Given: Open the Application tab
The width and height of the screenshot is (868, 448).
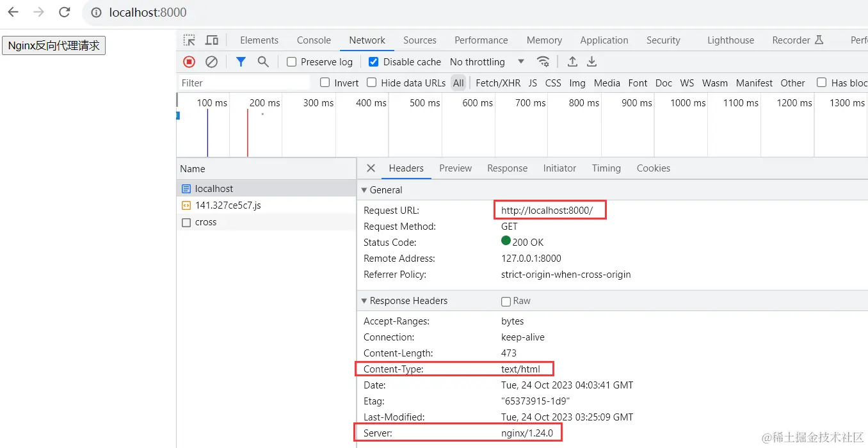Looking at the screenshot, I should coord(604,40).
